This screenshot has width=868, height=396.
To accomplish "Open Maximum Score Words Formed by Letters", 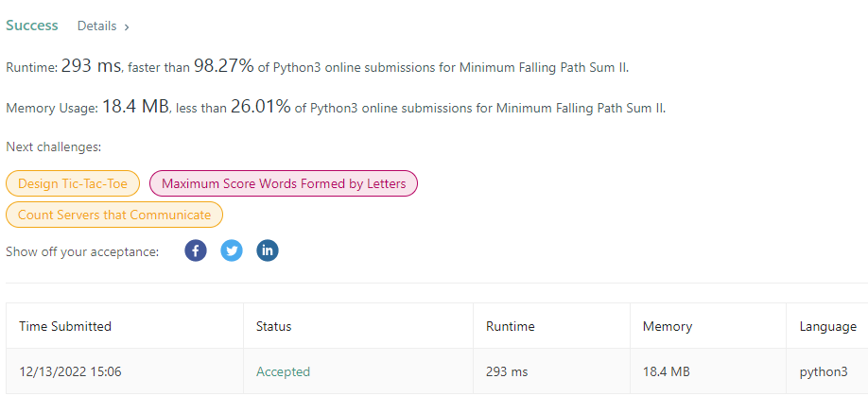I will 284,183.
